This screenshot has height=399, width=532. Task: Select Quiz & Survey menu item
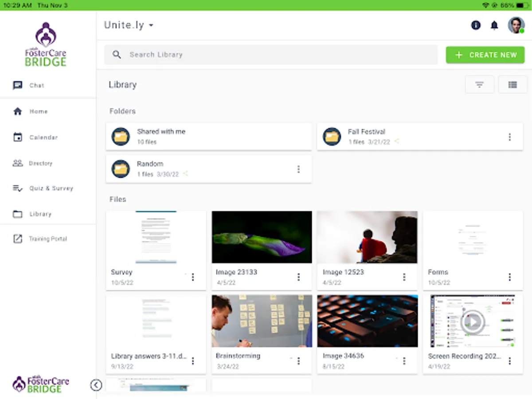(x=51, y=188)
